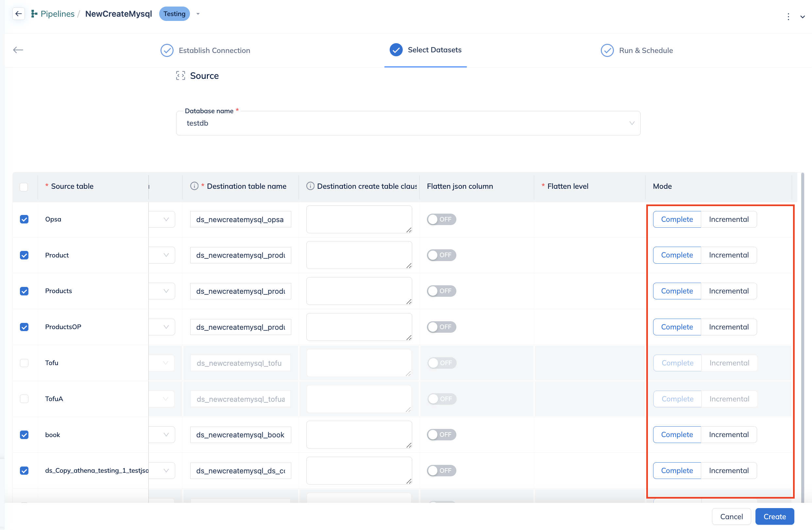Click the Establish Connection check circle icon
This screenshot has height=530, width=812.
[167, 50]
